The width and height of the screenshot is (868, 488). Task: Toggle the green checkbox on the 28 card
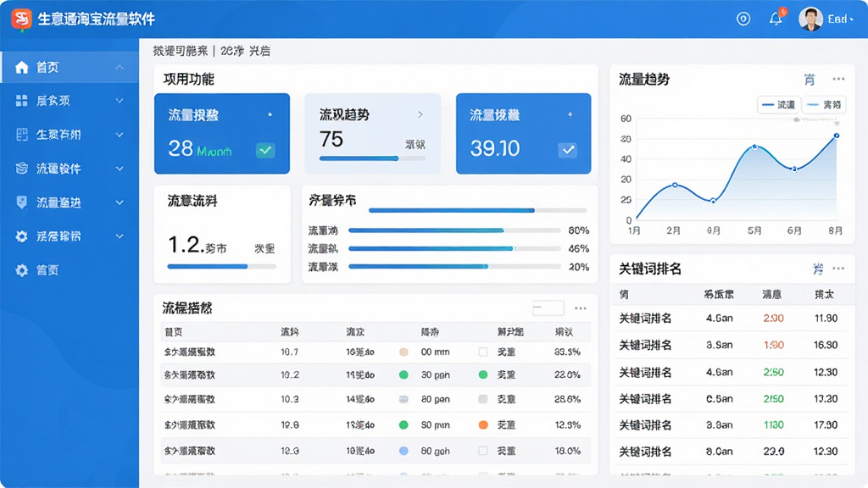click(265, 150)
